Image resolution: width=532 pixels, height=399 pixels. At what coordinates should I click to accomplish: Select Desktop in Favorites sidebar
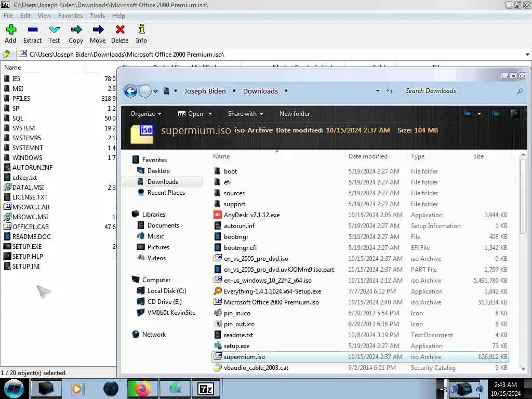pyautogui.click(x=158, y=171)
